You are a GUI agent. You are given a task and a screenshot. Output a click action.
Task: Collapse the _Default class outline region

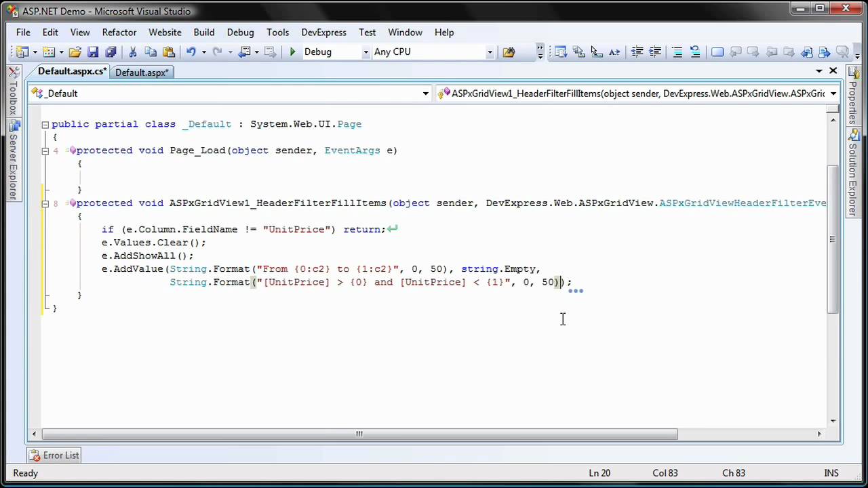click(45, 125)
